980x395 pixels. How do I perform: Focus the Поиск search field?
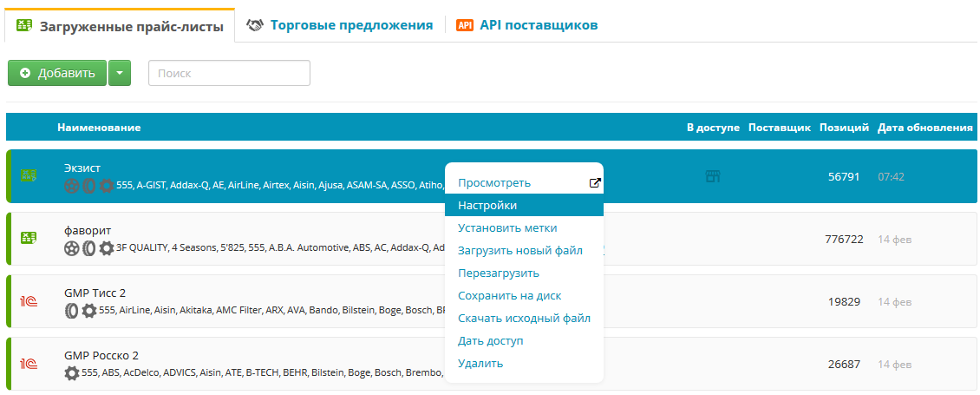[229, 73]
